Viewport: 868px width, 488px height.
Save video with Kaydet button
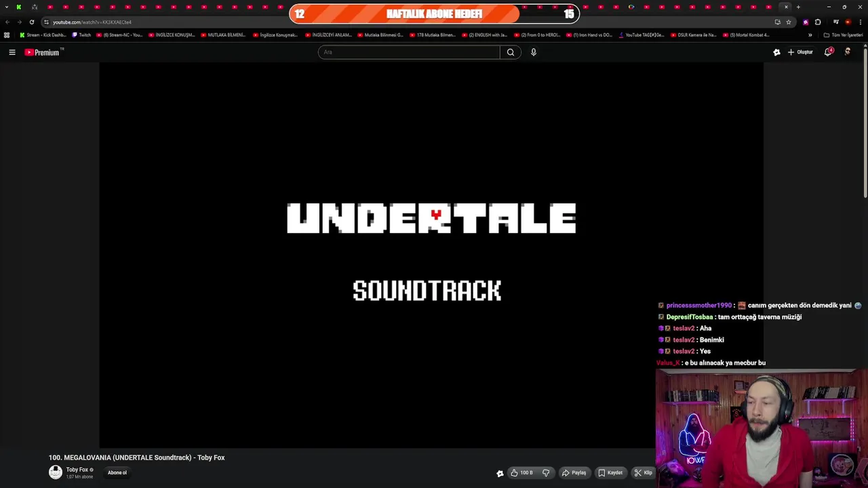click(x=610, y=473)
